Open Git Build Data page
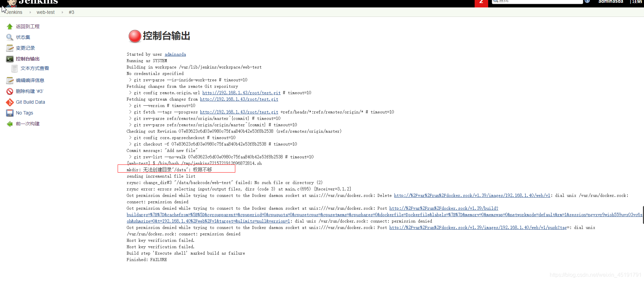This screenshot has height=281, width=644. click(30, 102)
